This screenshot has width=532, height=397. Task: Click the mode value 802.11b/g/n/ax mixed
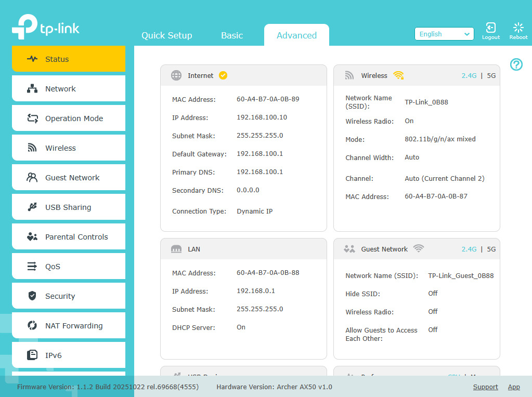coord(440,139)
